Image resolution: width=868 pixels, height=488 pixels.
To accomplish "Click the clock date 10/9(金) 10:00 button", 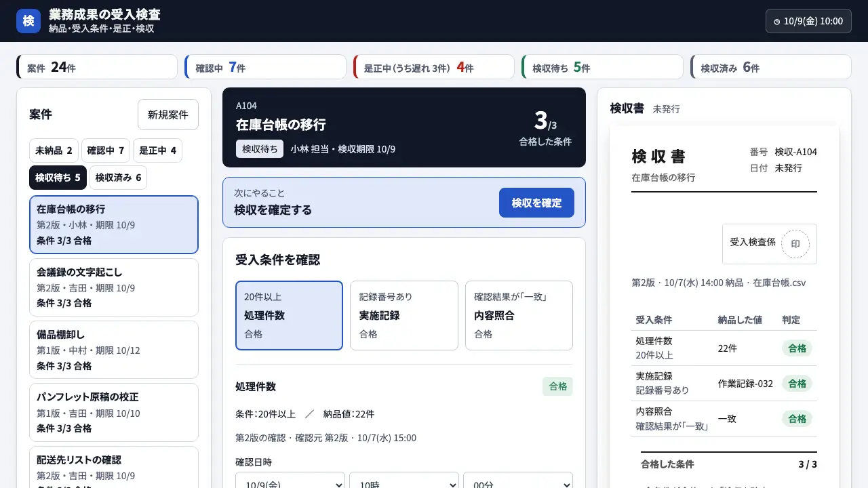I will pos(808,21).
